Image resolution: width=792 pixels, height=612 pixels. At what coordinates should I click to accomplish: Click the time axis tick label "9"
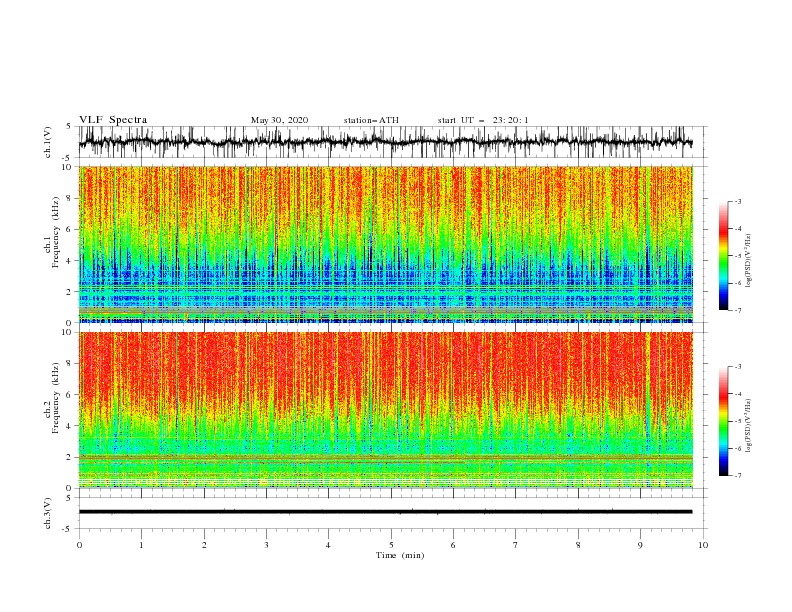640,545
